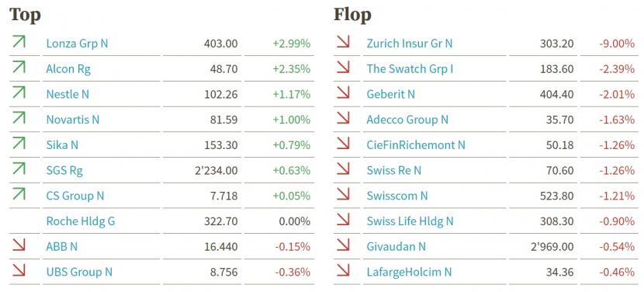Open the Alcon Rg stock link
The image size is (644, 292).
coord(68,69)
